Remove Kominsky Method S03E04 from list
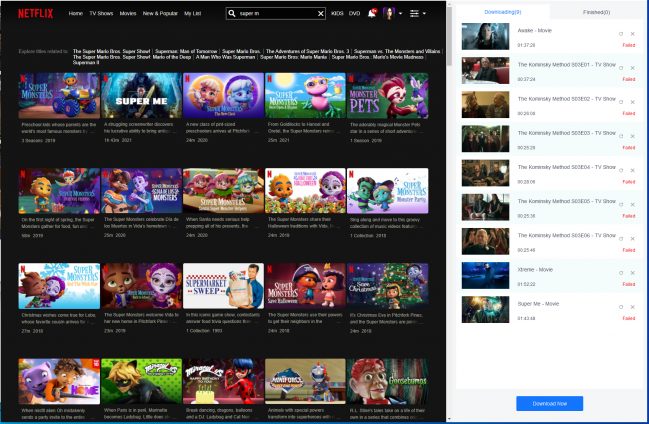The width and height of the screenshot is (649, 424). (632, 171)
